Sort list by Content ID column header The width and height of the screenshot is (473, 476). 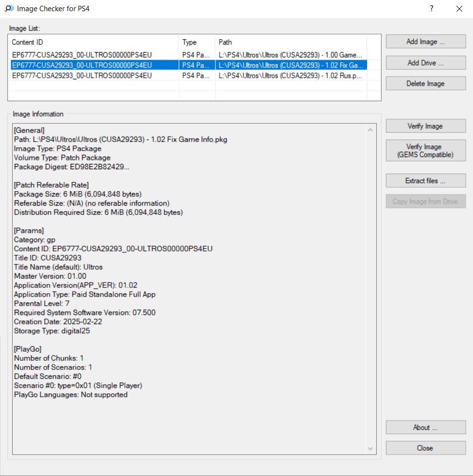(93, 42)
